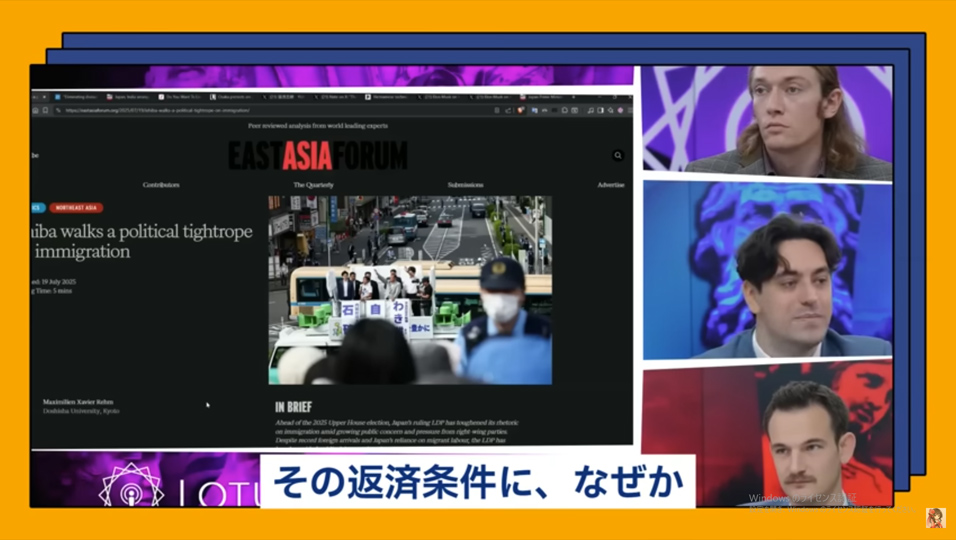Image resolution: width=956 pixels, height=540 pixels.
Task: Click the East Asia Forum logo
Action: click(318, 156)
